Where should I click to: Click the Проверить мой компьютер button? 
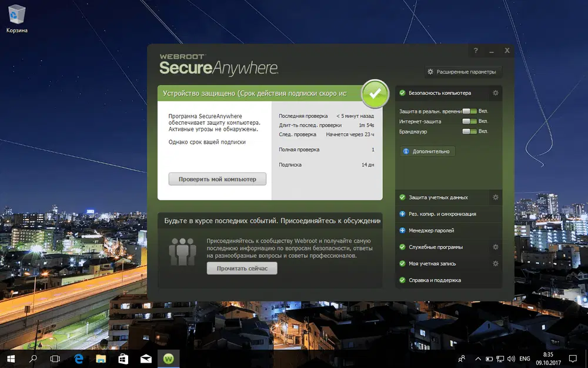[218, 179]
